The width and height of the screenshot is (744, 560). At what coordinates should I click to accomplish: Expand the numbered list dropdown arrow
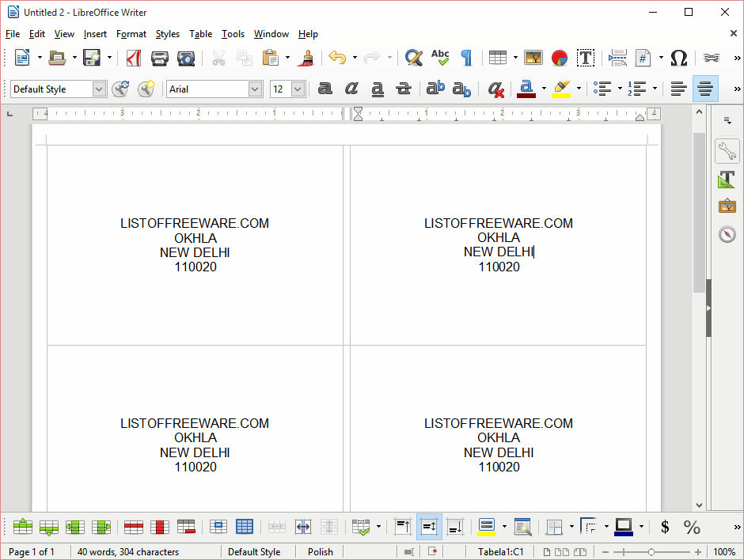pyautogui.click(x=655, y=89)
